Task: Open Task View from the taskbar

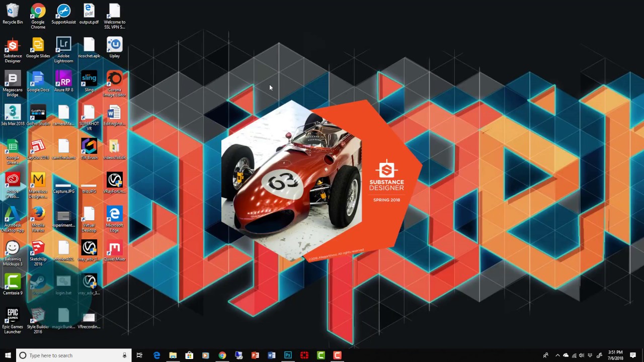Action: [139, 355]
